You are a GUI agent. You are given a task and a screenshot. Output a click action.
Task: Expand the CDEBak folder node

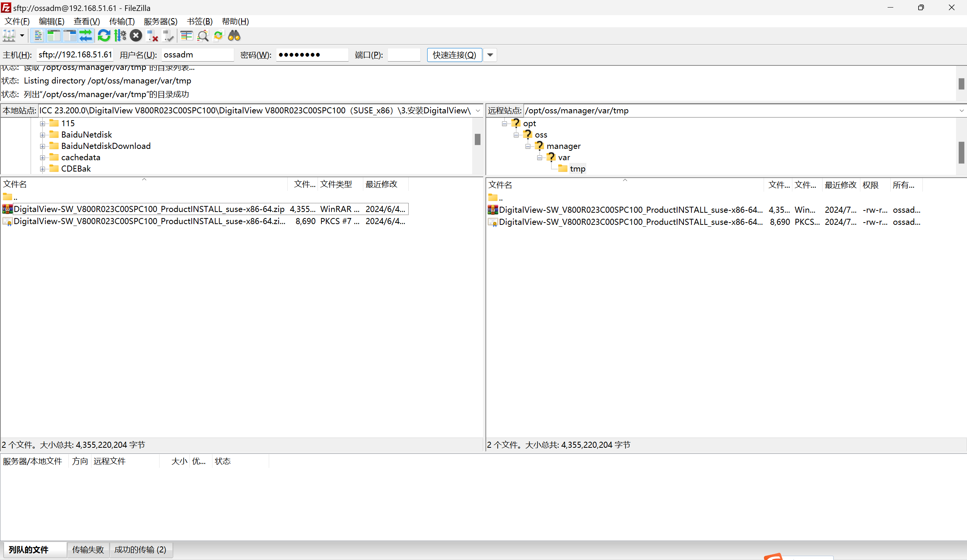click(42, 169)
